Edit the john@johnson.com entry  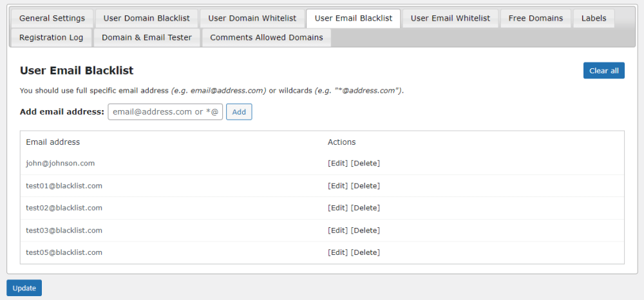[338, 164]
